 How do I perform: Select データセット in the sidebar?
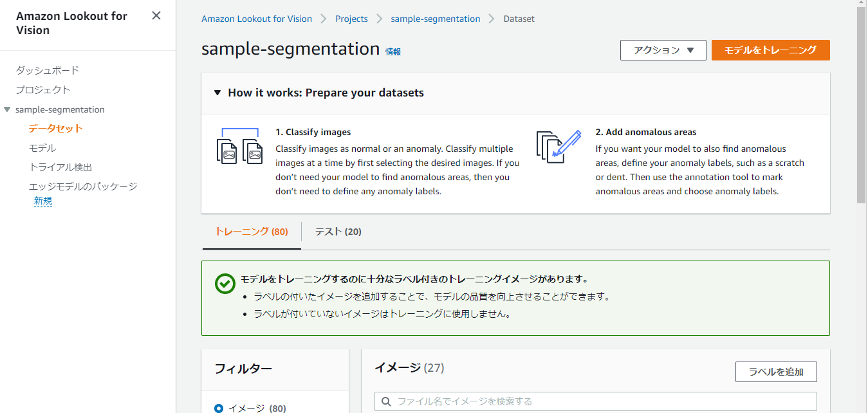click(56, 128)
